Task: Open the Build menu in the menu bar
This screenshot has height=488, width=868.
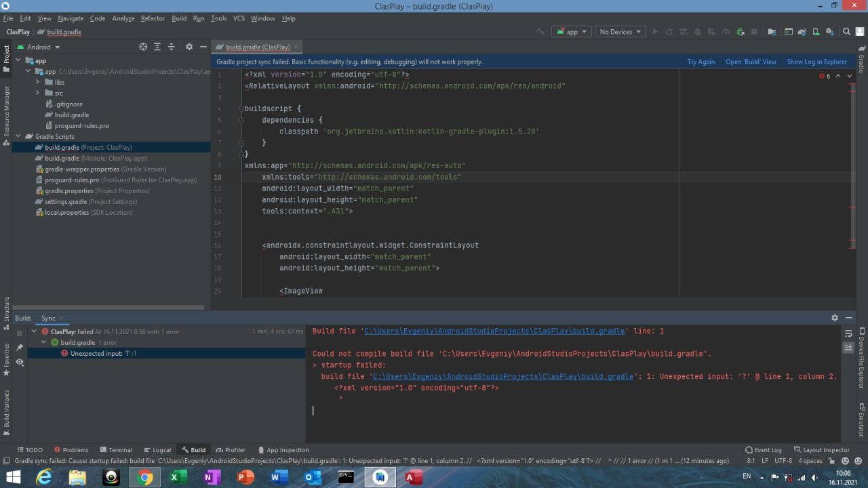Action: coord(179,18)
